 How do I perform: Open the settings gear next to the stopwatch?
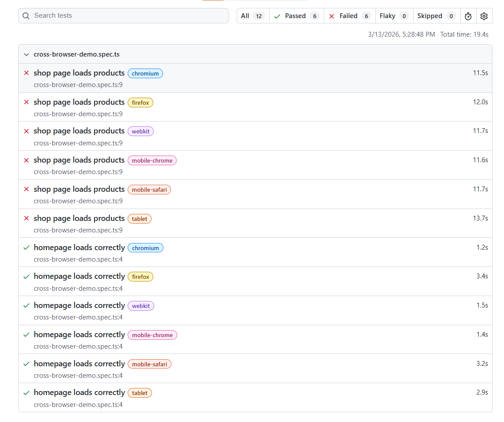(x=484, y=16)
